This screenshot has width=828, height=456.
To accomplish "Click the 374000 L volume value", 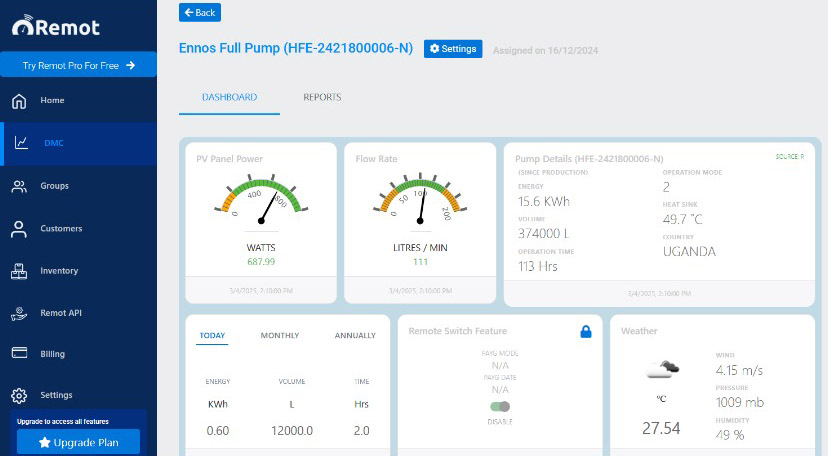I will tap(543, 233).
